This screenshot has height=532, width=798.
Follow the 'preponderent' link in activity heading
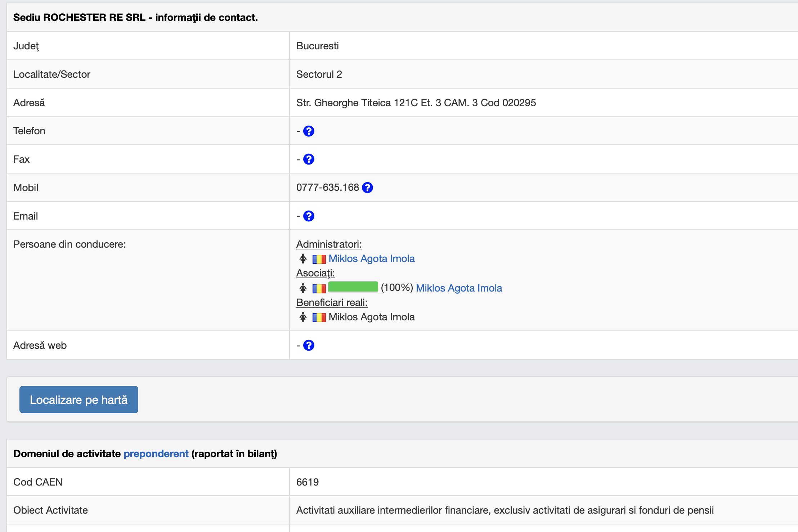tap(156, 454)
